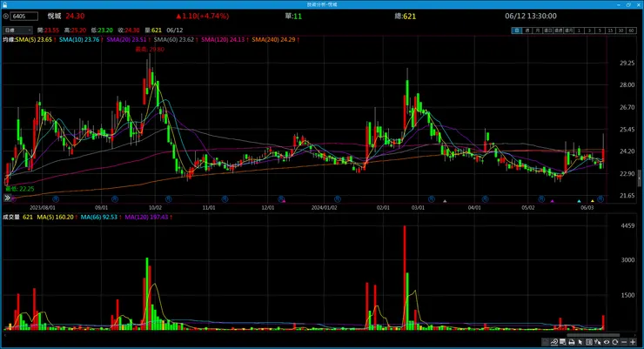Click the vertical scrollbar handle on right edge
The width and height of the screenshot is (644, 349).
[x=640, y=178]
